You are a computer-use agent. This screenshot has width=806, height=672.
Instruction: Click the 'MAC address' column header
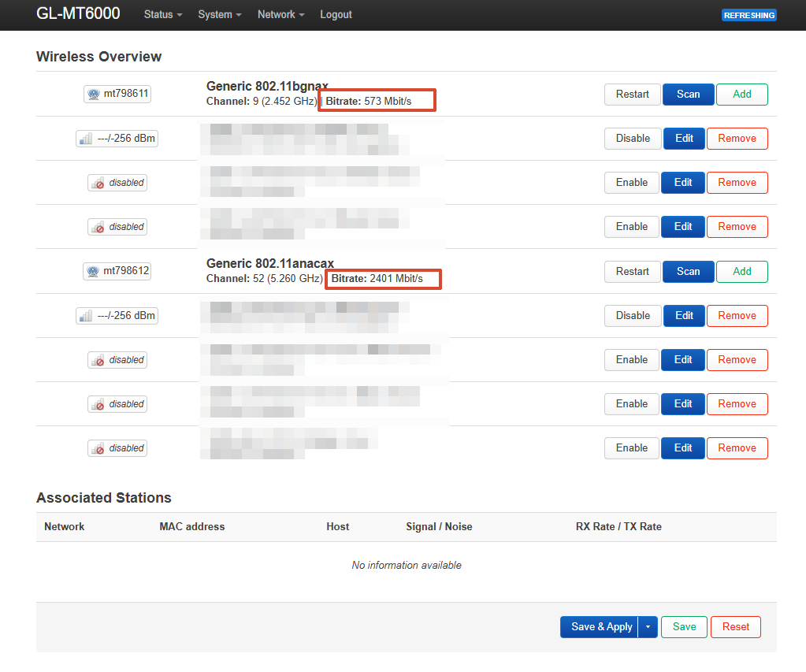pyautogui.click(x=191, y=526)
